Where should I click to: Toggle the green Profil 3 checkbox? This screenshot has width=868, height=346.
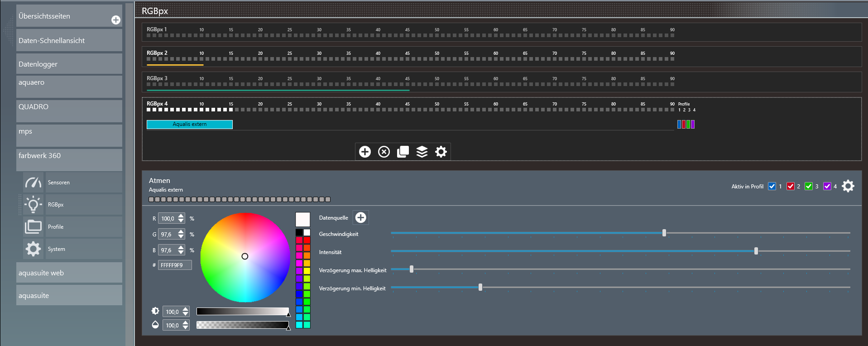(x=809, y=187)
